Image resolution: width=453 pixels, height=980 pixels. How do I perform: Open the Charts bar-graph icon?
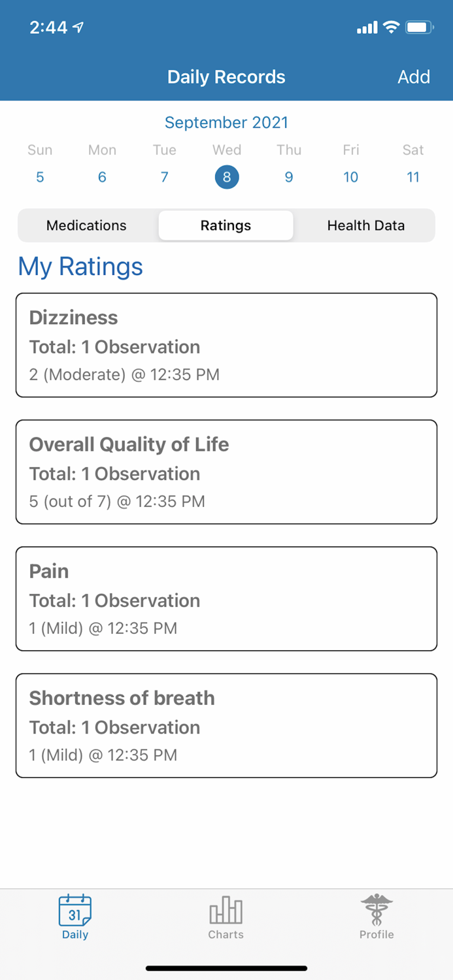[226, 914]
